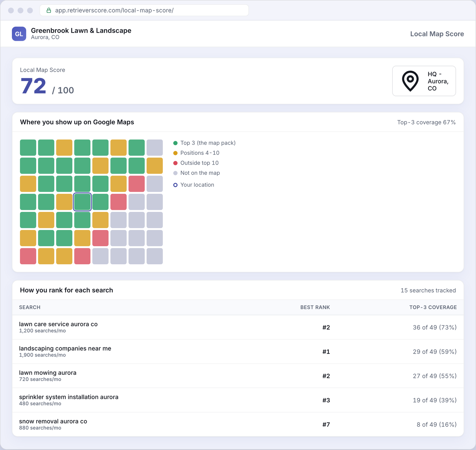Viewport: 476px width, 450px height.
Task: Click the gray Not on the map legend dot
Action: [x=175, y=173]
